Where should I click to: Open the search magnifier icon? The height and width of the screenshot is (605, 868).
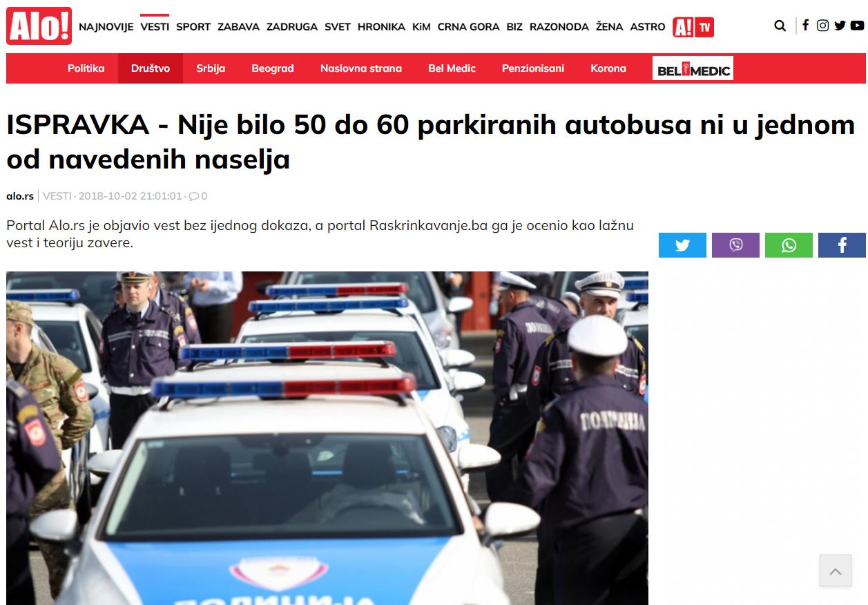pyautogui.click(x=780, y=26)
